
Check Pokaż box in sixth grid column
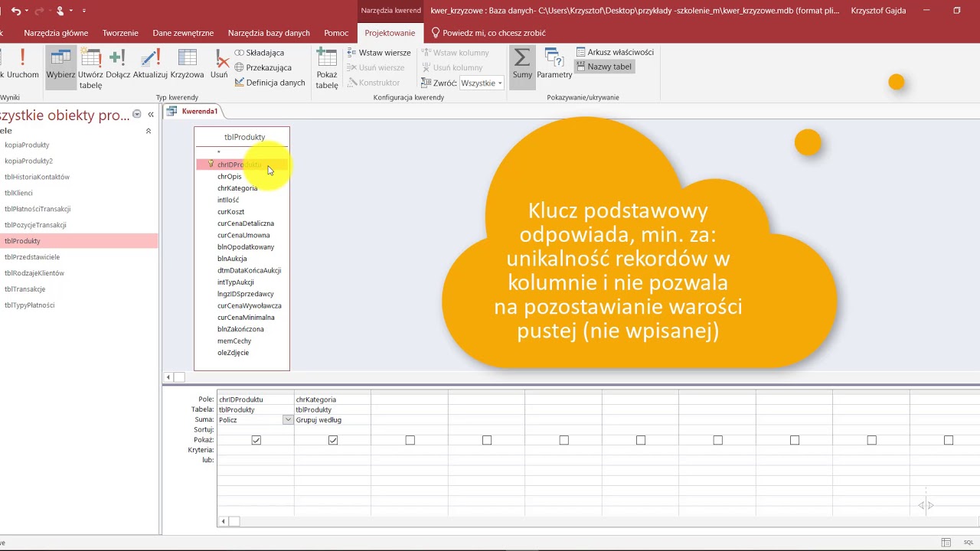[x=641, y=440]
